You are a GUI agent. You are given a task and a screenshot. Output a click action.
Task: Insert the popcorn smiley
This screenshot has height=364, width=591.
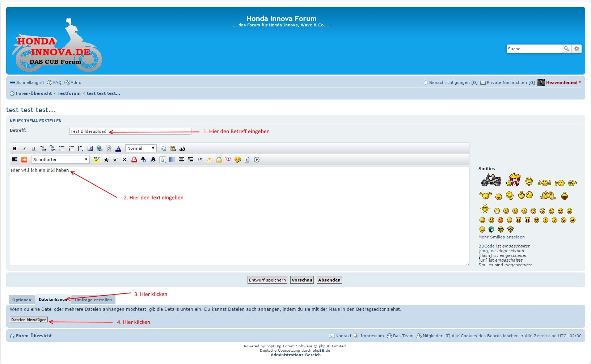(513, 180)
